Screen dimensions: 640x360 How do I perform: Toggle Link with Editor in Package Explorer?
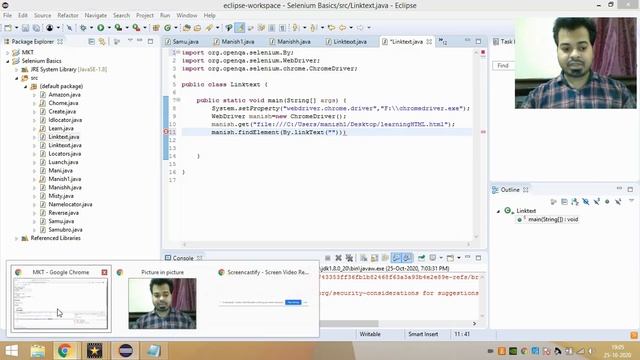[x=102, y=42]
